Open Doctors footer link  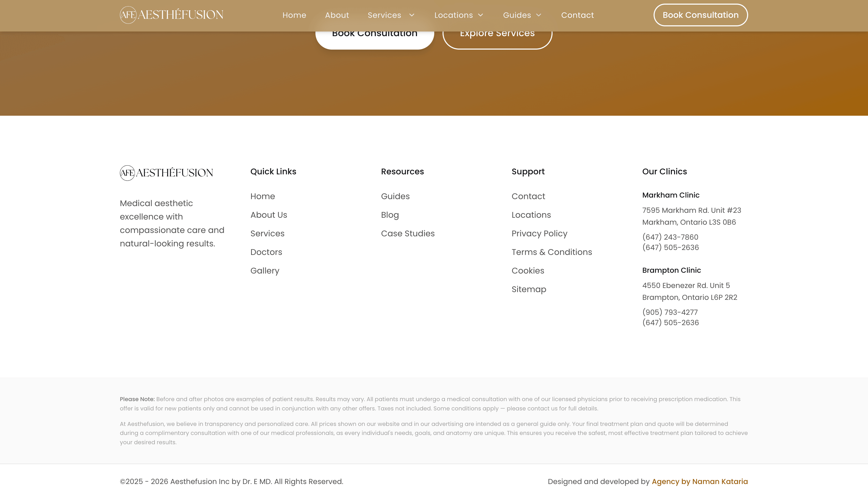pos(266,252)
